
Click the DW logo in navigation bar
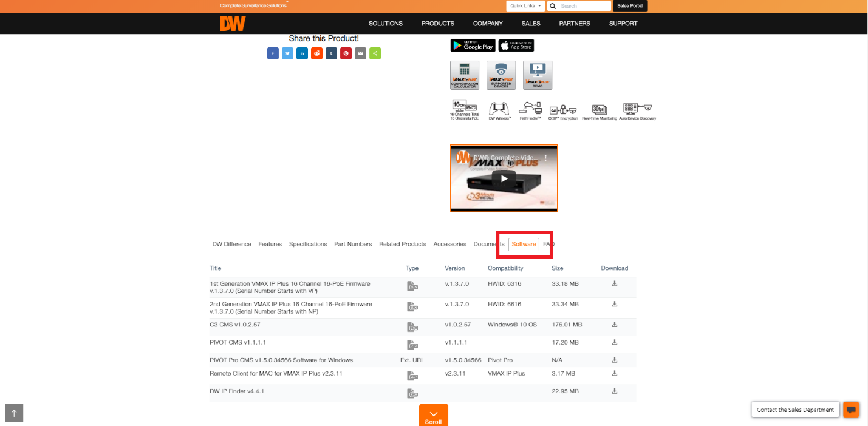(x=233, y=23)
